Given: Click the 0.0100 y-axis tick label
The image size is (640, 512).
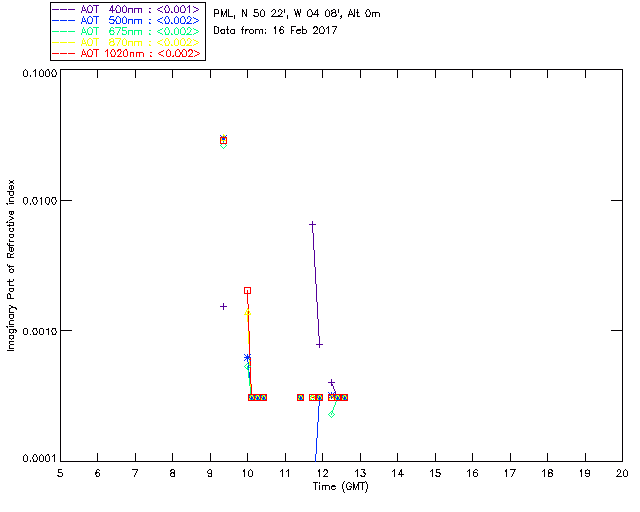Looking at the screenshot, I should [x=40, y=201].
